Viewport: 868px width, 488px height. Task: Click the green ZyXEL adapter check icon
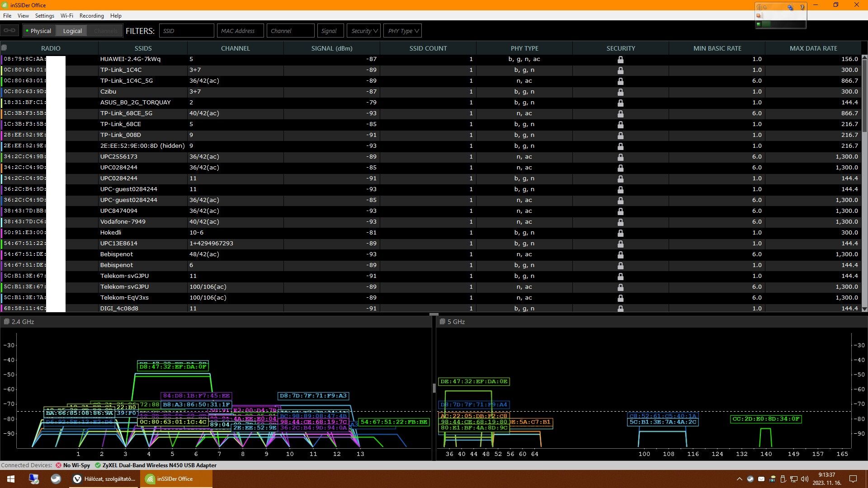coord(98,465)
